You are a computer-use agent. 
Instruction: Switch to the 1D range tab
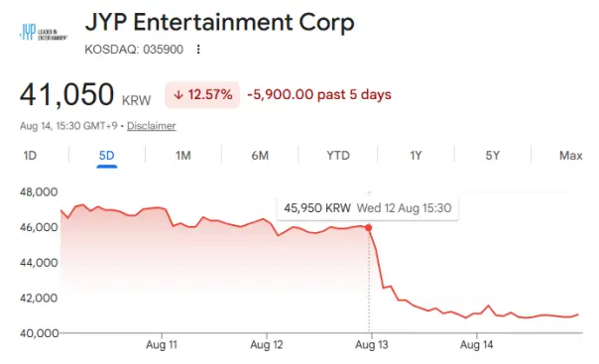30,156
